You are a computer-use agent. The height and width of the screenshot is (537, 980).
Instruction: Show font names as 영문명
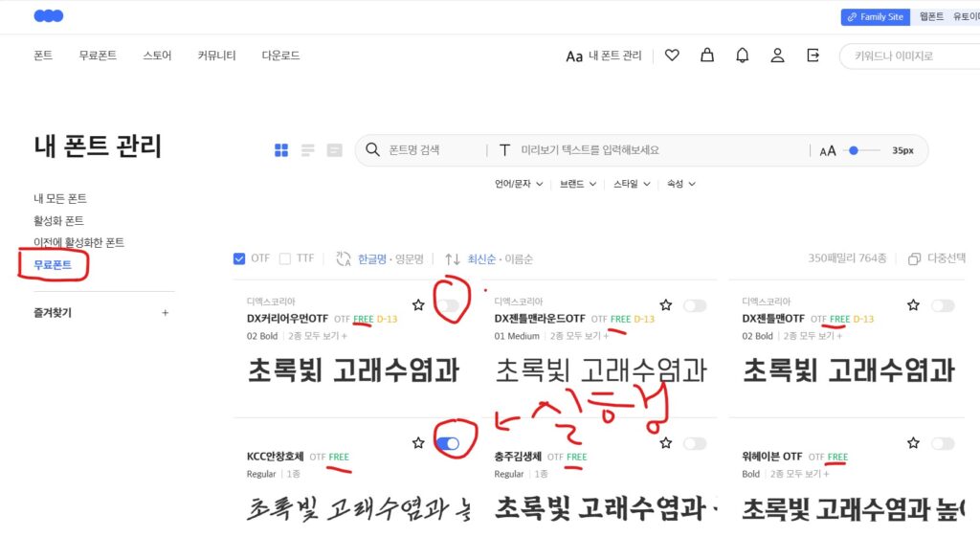[x=410, y=258]
